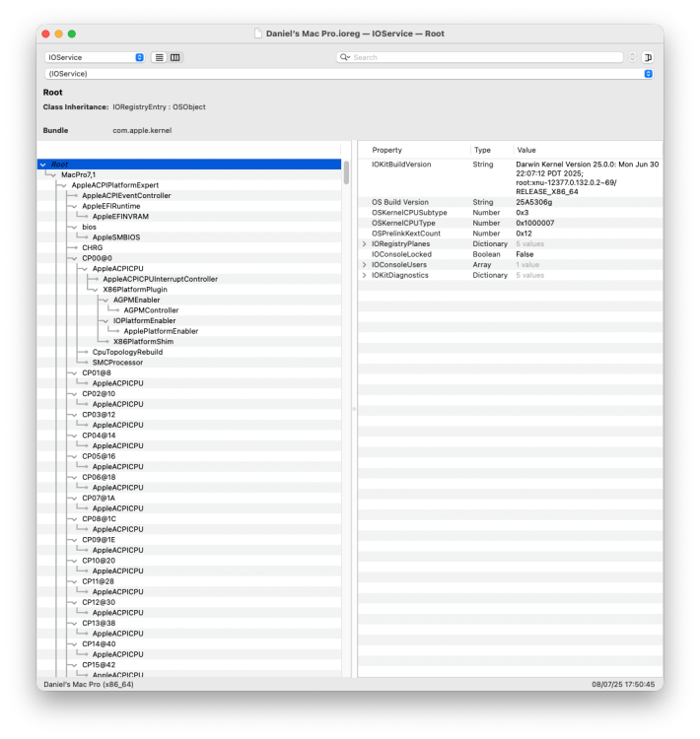
Task: Collapse the CP08@1C node
Action: click(74, 519)
